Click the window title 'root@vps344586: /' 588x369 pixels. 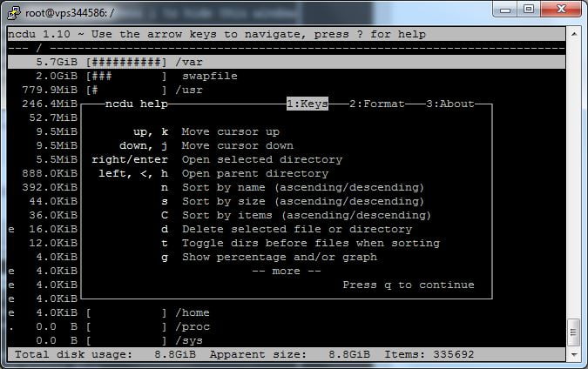point(70,13)
